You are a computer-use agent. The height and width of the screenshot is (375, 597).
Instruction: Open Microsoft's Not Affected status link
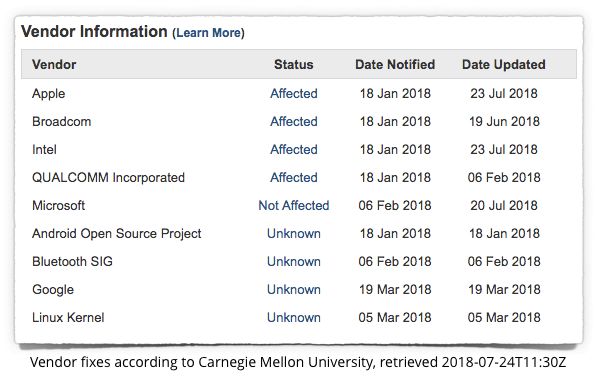294,206
